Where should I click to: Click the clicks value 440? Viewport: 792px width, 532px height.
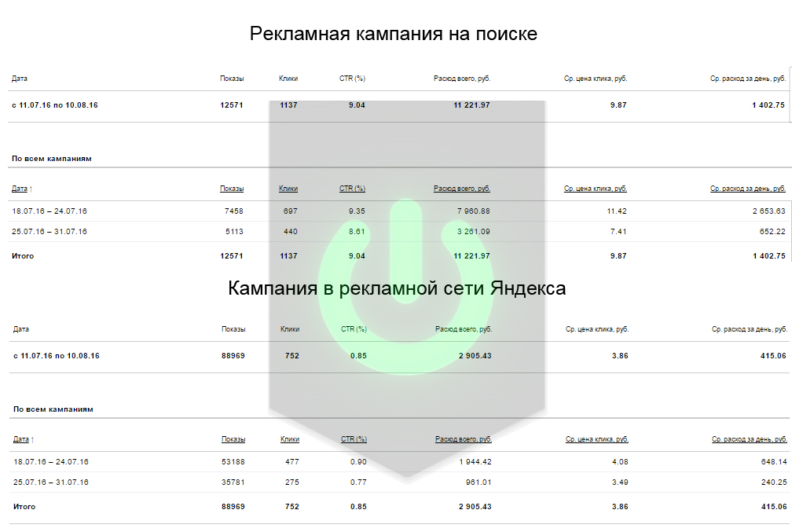click(x=291, y=231)
